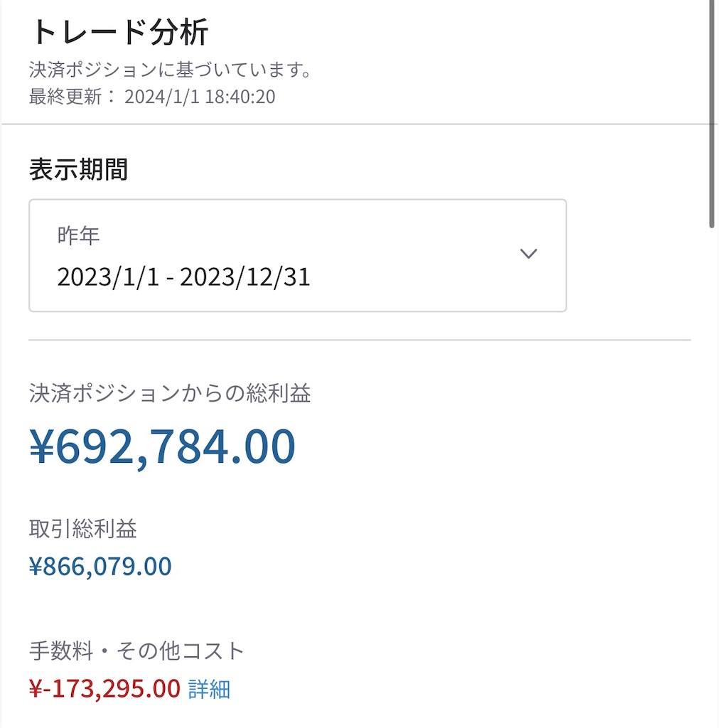The width and height of the screenshot is (720, 728).
Task: Click the vertical scrollbar thumb on right
Action: click(711, 114)
